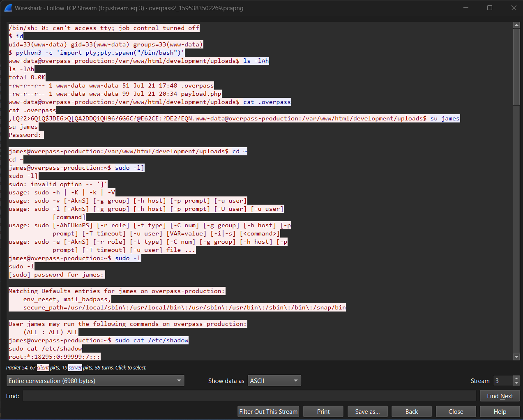Click the Save as... button

point(367,412)
